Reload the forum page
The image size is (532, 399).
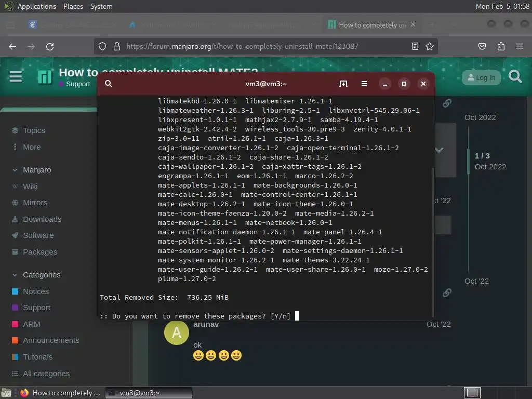pos(50,46)
